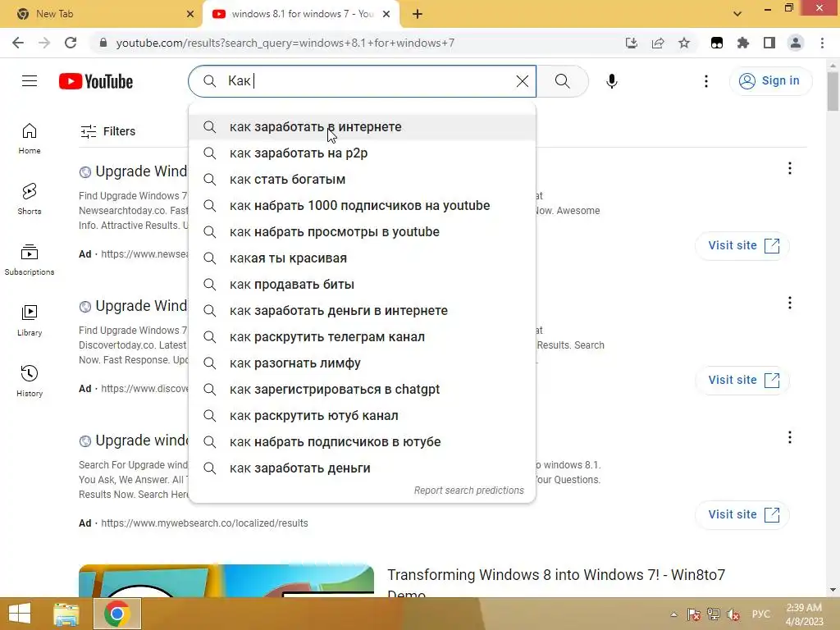This screenshot has height=630, width=840.
Task: Open mywebsearch.co ad URL link
Action: coord(204,523)
